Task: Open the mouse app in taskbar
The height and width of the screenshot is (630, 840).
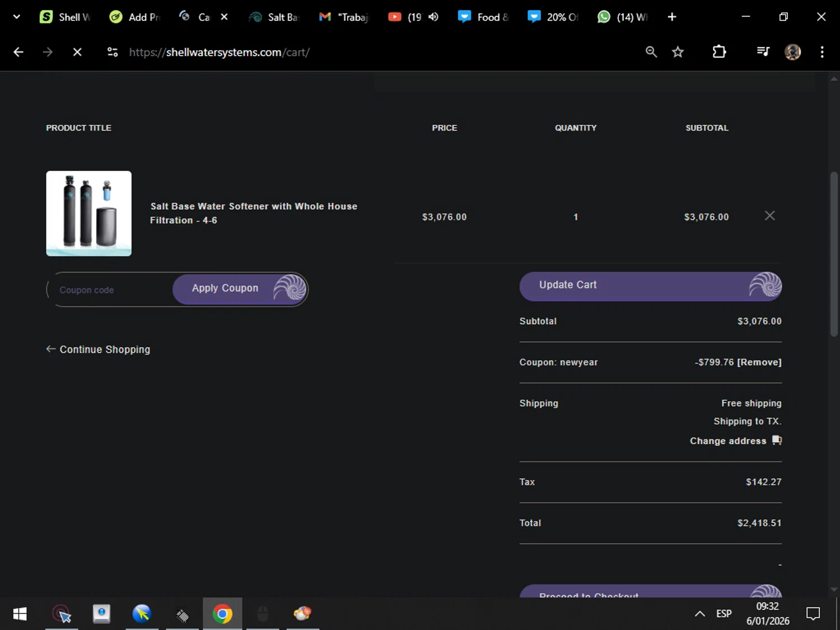Action: 263,614
